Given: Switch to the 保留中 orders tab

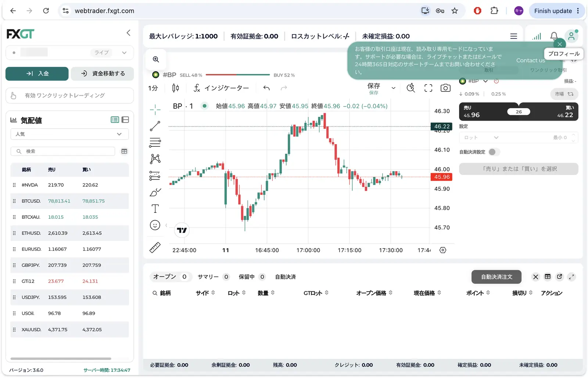Looking at the screenshot, I should [252, 277].
